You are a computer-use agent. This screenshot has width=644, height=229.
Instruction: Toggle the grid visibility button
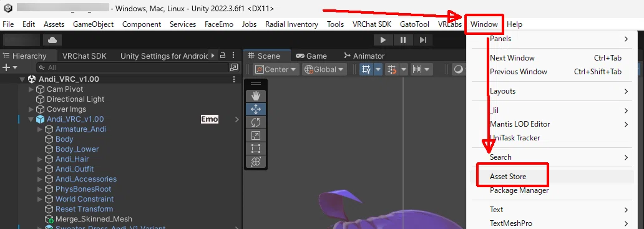366,69
